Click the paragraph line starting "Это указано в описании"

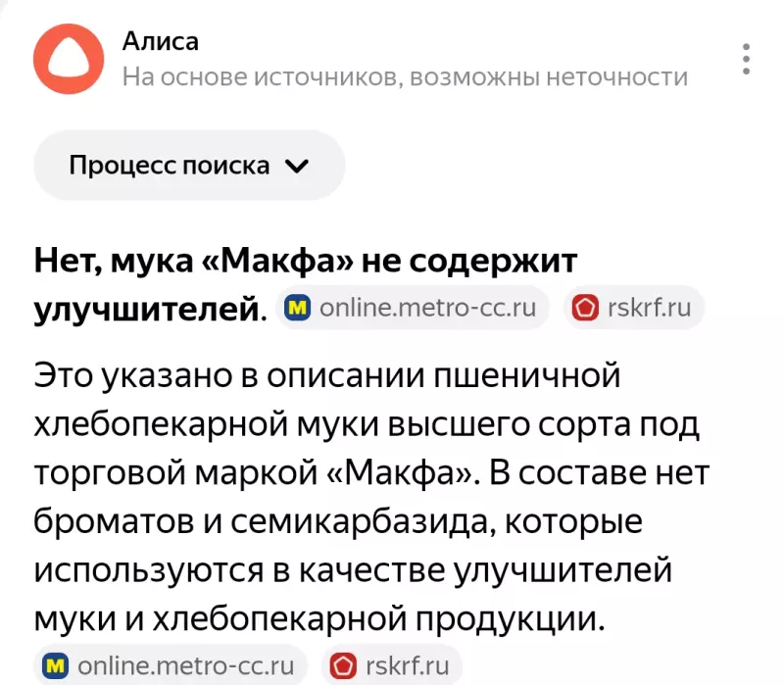(328, 375)
